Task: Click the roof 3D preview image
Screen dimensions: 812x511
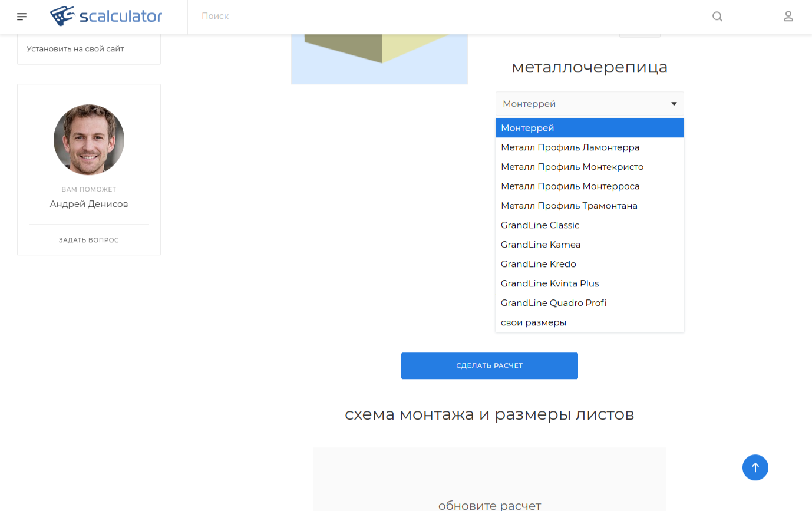Action: (379, 59)
